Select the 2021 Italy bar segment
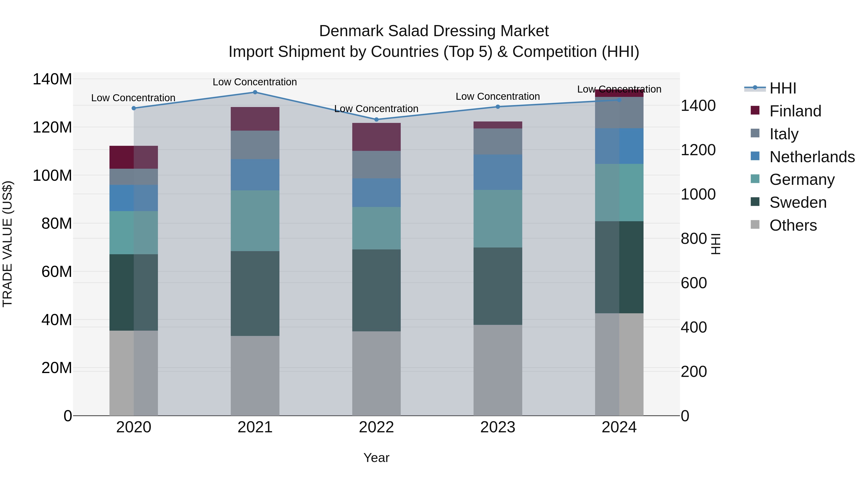 pyautogui.click(x=255, y=145)
